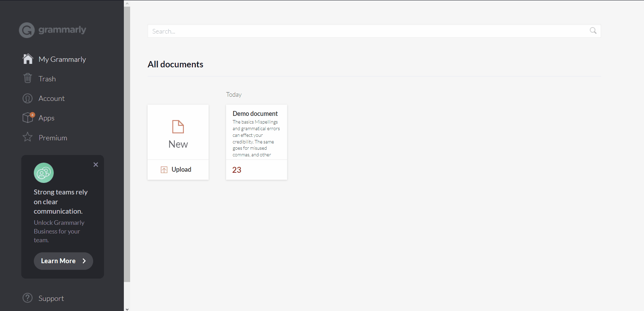Click the home icon beside My Grammarly
The image size is (644, 311).
[28, 59]
